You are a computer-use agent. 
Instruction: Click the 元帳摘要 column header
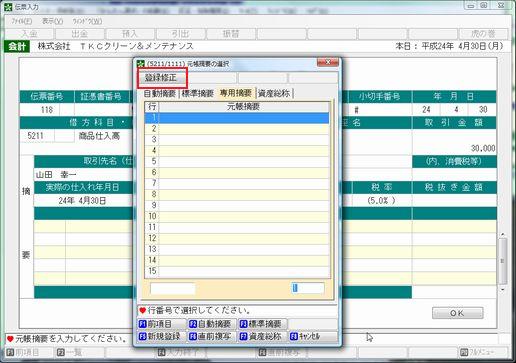(244, 107)
